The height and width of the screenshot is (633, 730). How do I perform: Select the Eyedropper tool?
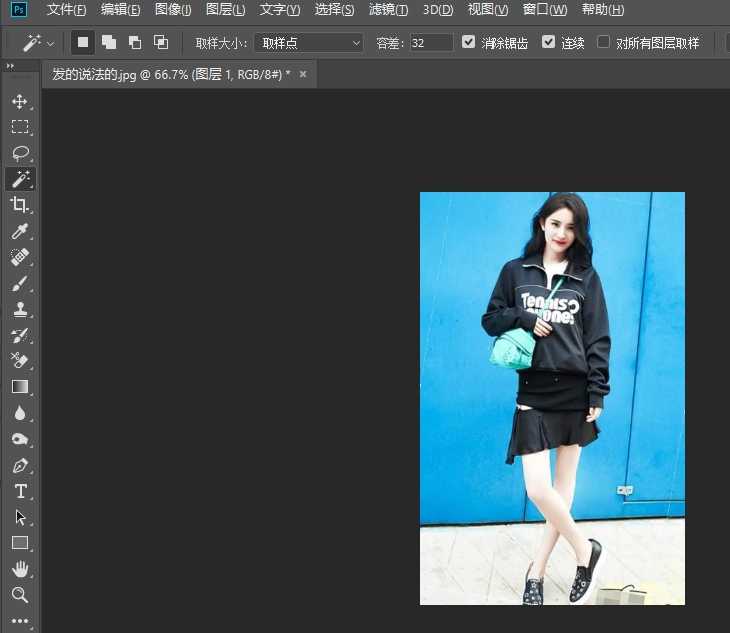pyautogui.click(x=19, y=232)
